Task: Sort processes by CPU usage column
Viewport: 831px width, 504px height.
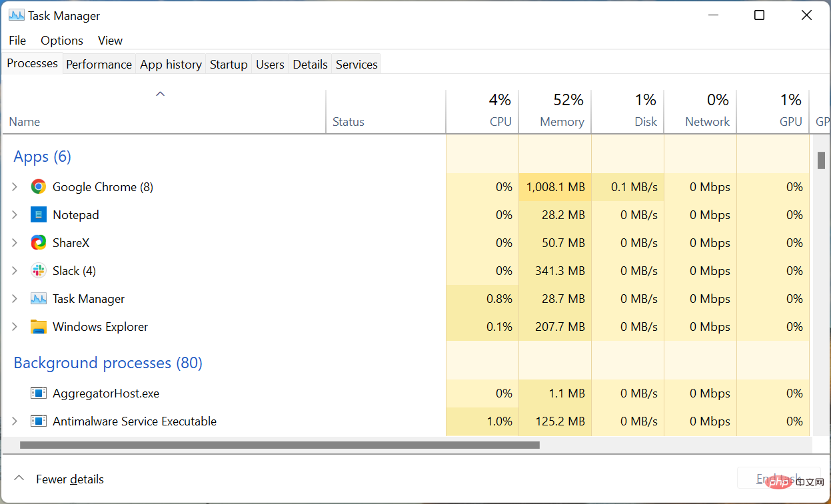Action: pyautogui.click(x=482, y=112)
